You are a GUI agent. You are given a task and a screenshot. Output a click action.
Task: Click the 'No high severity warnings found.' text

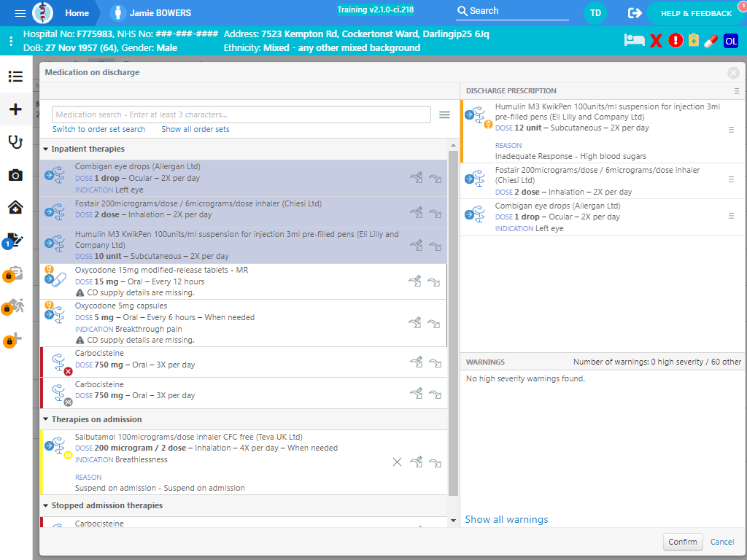click(x=525, y=378)
